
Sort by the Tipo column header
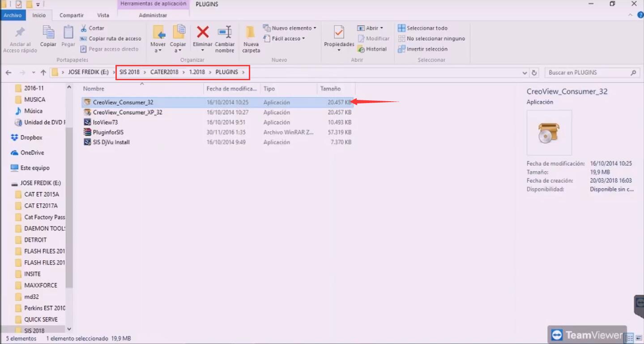[289, 89]
